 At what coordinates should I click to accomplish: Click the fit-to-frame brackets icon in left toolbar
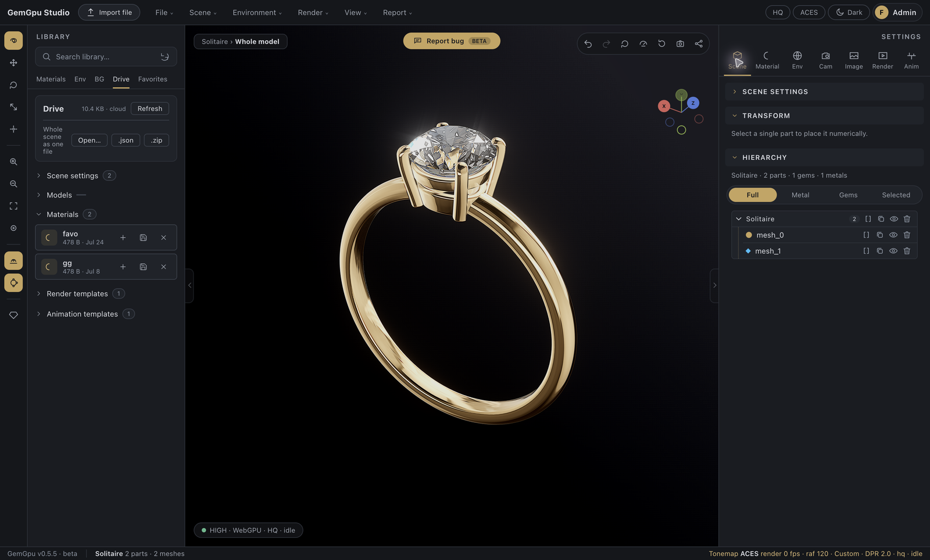(x=13, y=206)
